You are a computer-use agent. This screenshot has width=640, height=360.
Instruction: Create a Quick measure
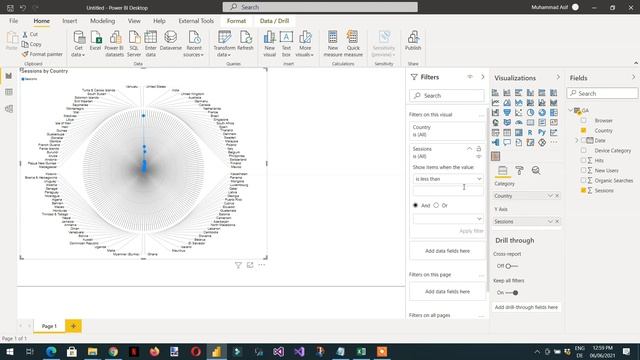(353, 44)
